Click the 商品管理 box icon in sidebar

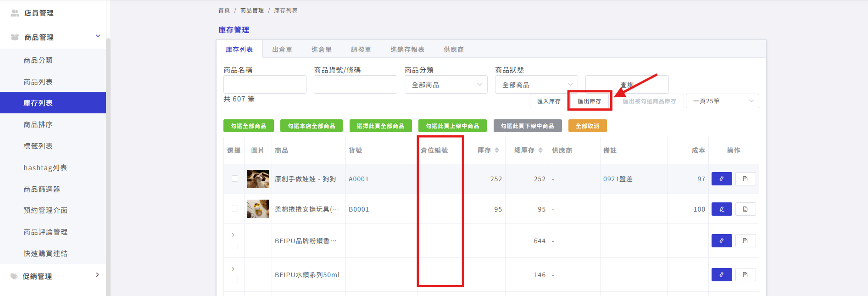15,37
